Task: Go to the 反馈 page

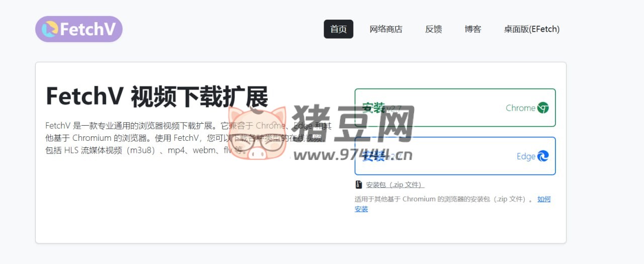Action: [433, 29]
